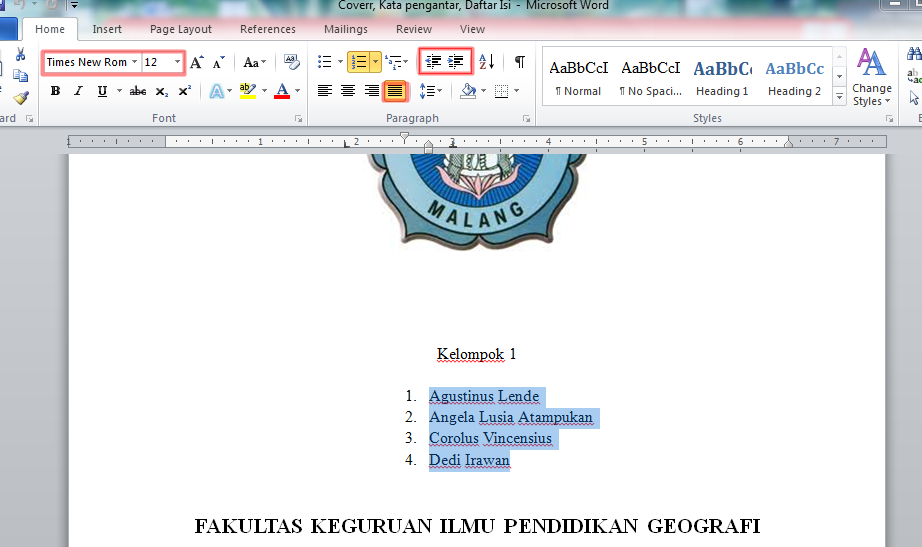Image resolution: width=922 pixels, height=547 pixels.
Task: Toggle Subscript formatting
Action: [x=162, y=91]
